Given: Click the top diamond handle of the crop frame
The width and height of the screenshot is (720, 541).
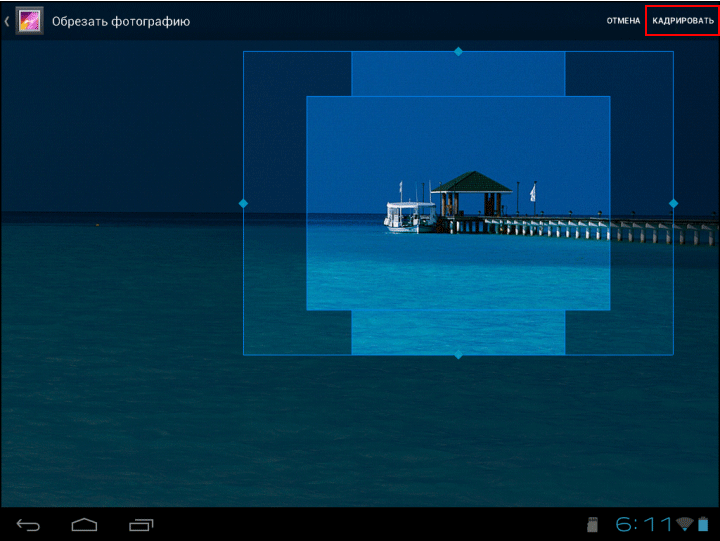Looking at the screenshot, I should coord(458,51).
